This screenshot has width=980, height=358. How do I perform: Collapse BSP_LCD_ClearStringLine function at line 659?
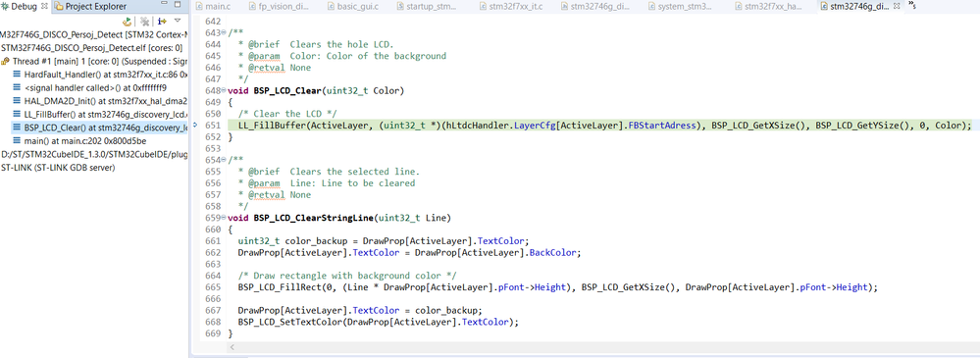tap(225, 218)
